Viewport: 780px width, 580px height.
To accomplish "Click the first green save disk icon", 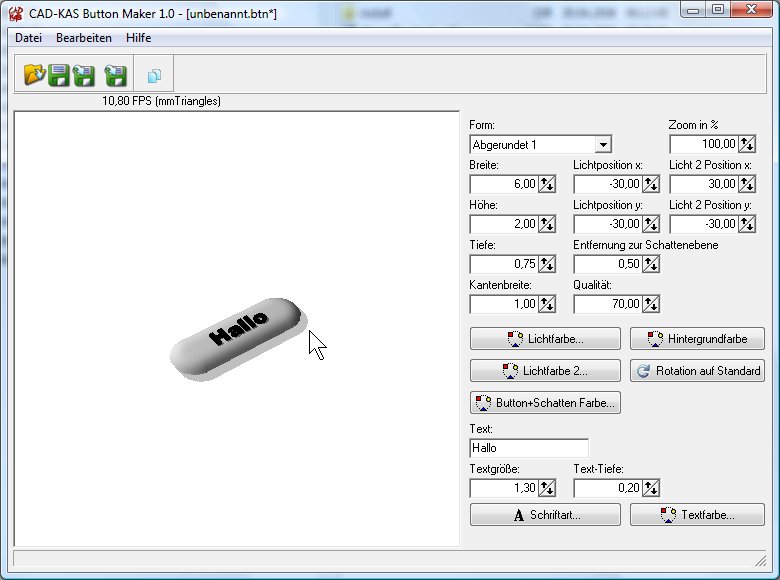I will click(x=59, y=75).
